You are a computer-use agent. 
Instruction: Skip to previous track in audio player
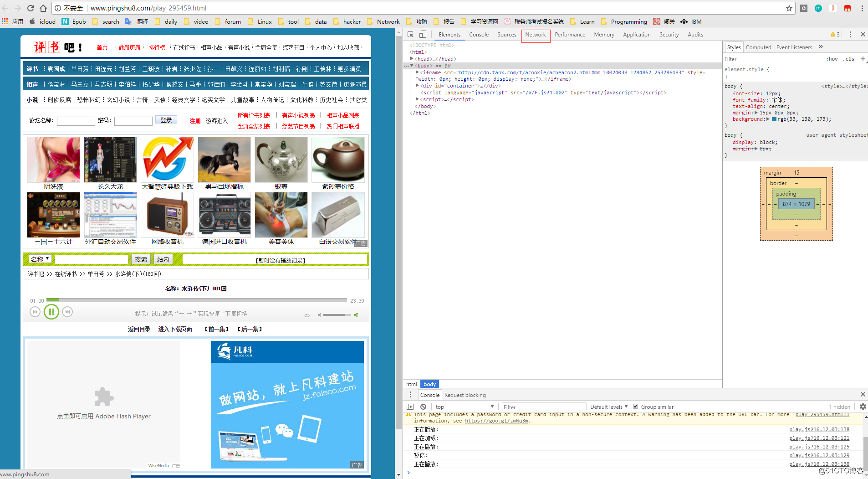(x=35, y=312)
